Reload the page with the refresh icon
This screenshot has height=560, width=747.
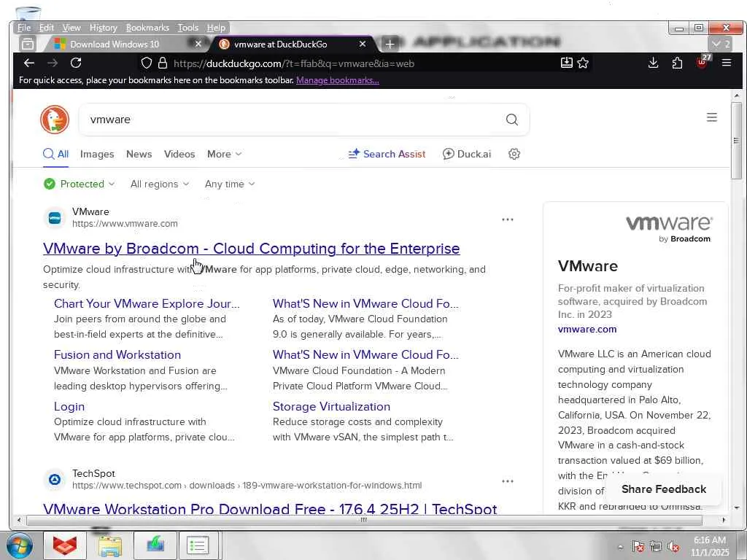[x=76, y=63]
